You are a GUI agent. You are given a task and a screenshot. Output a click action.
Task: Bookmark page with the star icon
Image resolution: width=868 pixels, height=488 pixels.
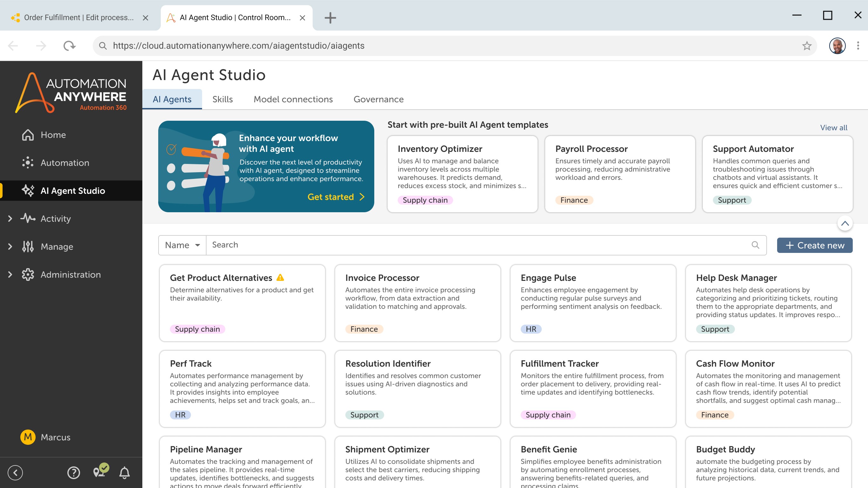point(807,46)
